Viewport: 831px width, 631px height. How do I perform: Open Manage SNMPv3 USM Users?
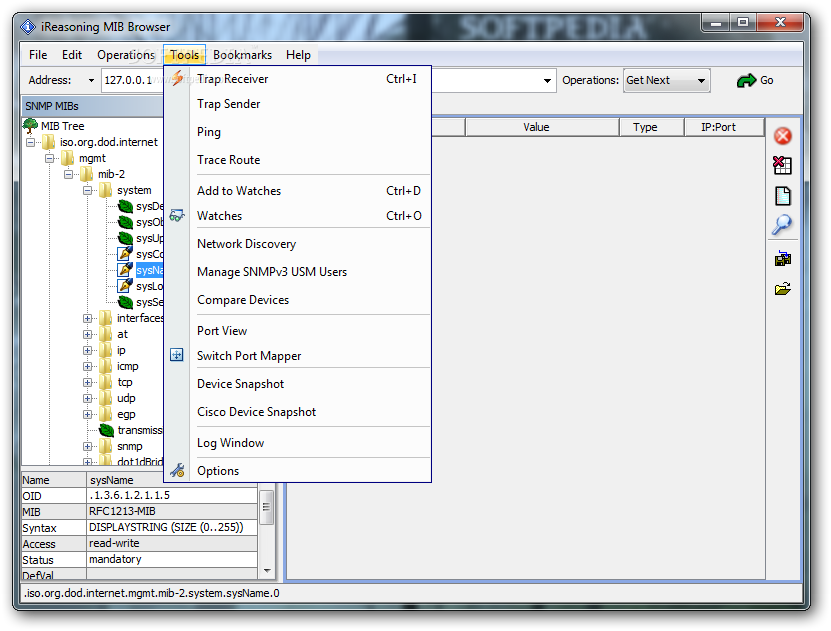272,272
